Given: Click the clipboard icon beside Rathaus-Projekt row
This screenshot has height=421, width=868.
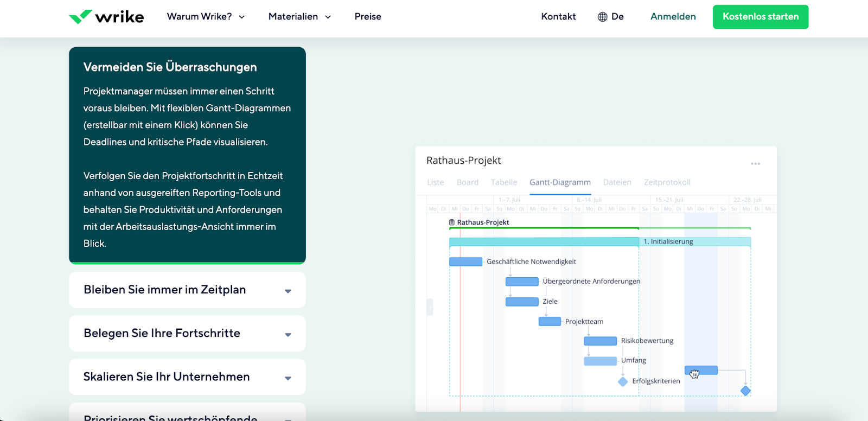Looking at the screenshot, I should [x=452, y=222].
